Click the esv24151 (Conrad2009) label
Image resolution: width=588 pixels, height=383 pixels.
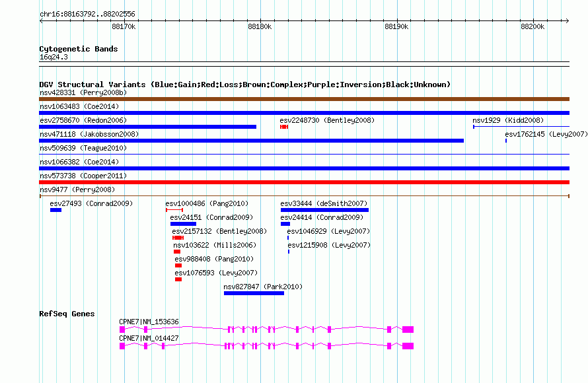[x=211, y=217]
